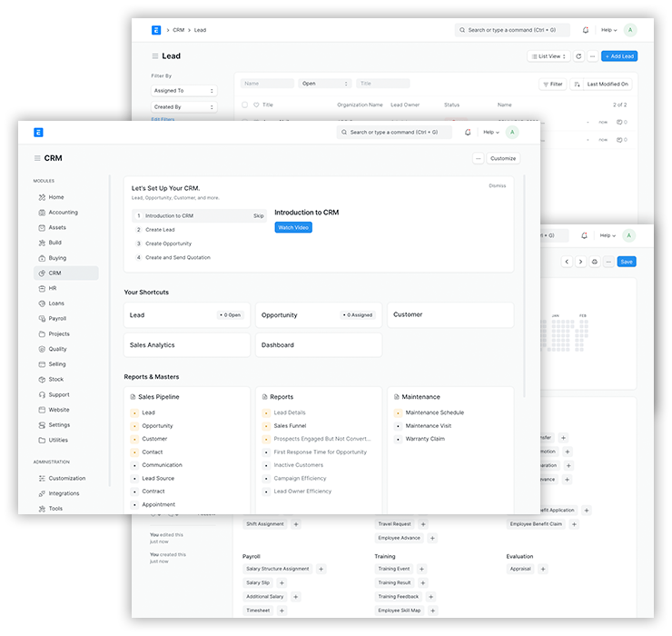672x636 pixels.
Task: Click the sort direction icon in Lead window
Action: (577, 84)
